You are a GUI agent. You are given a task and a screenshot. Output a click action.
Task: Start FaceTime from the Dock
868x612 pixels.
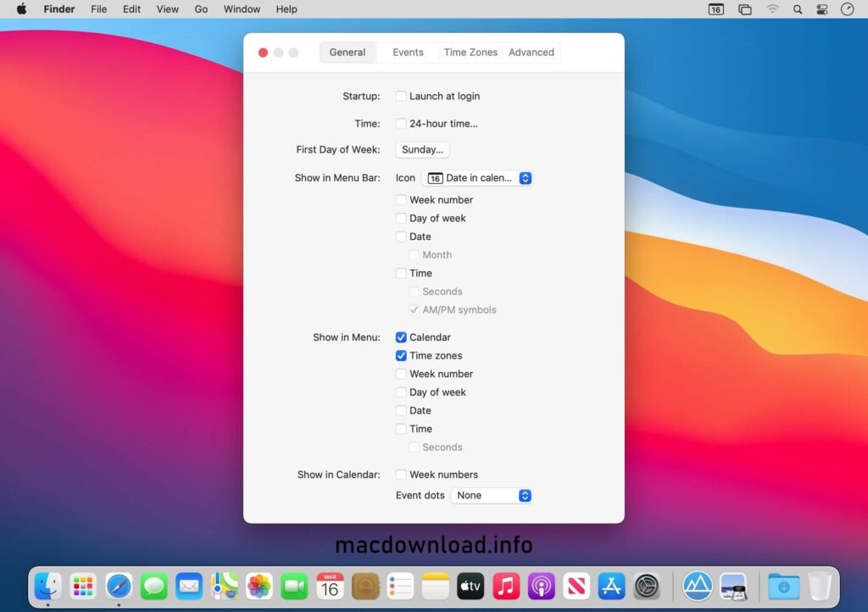[x=294, y=586]
